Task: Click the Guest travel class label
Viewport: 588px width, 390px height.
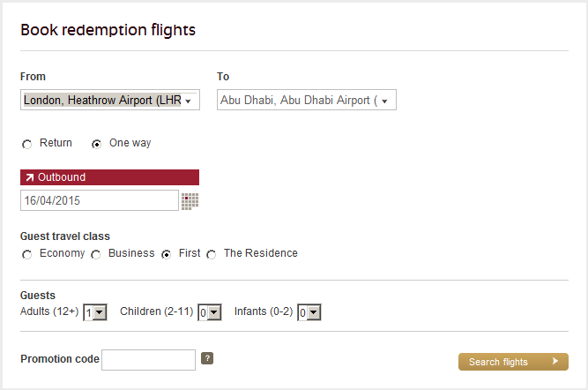Action: tap(65, 236)
